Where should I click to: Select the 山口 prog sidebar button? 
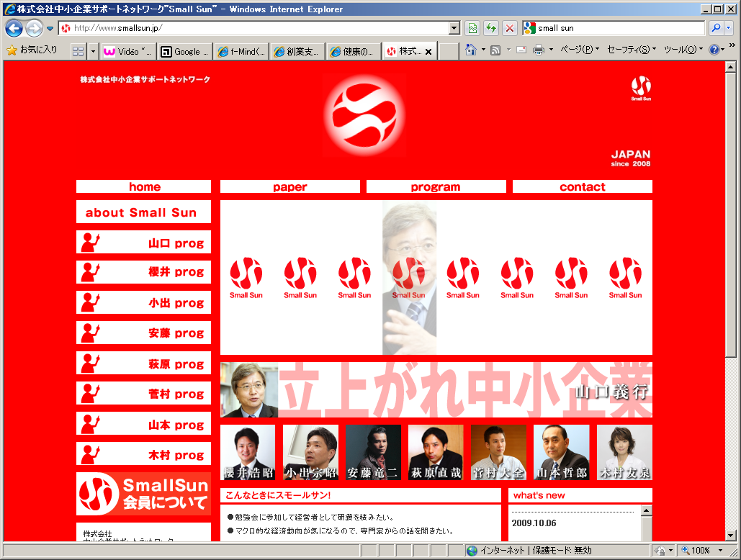[143, 243]
